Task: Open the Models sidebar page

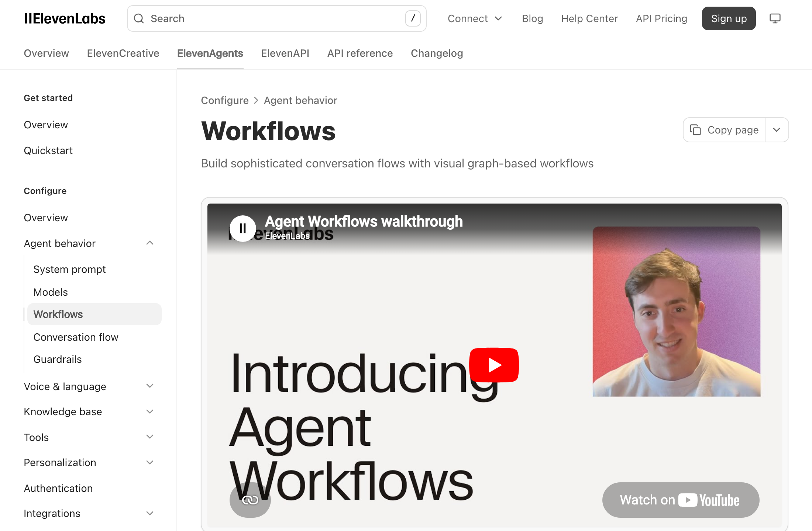Action: [x=51, y=292]
